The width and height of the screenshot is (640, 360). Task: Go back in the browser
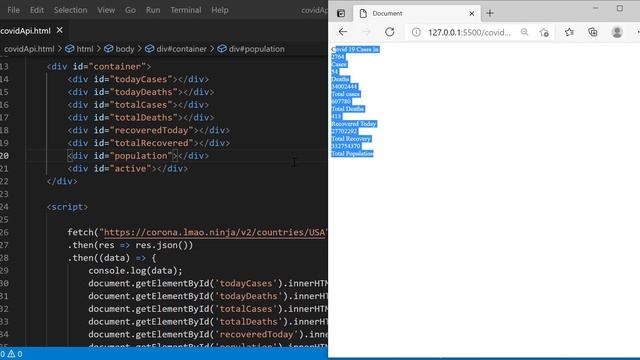pyautogui.click(x=343, y=32)
